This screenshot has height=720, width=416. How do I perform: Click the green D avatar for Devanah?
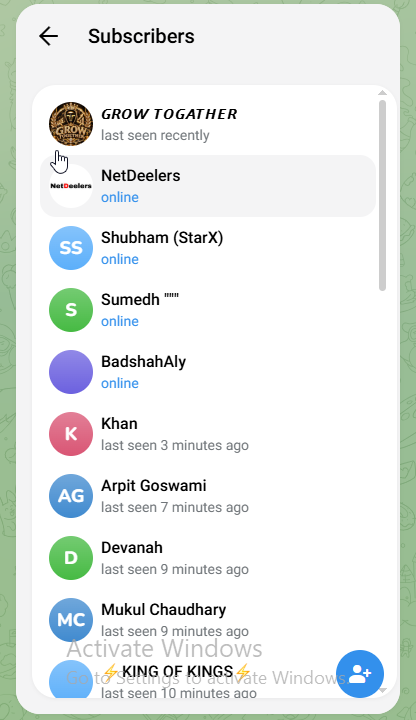point(71,558)
